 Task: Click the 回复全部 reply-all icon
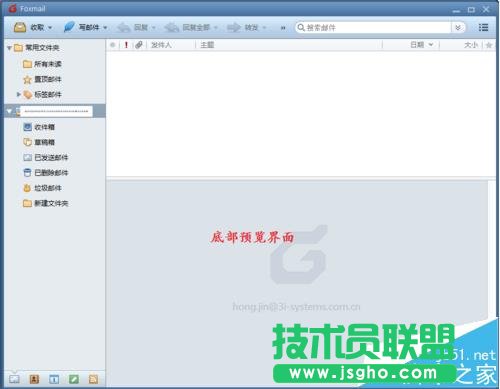coord(172,27)
